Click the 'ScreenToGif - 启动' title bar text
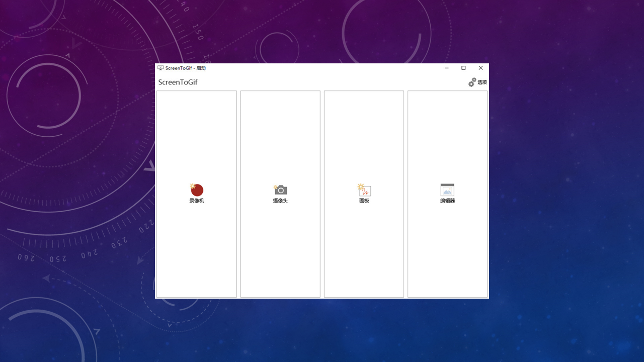 tap(186, 68)
